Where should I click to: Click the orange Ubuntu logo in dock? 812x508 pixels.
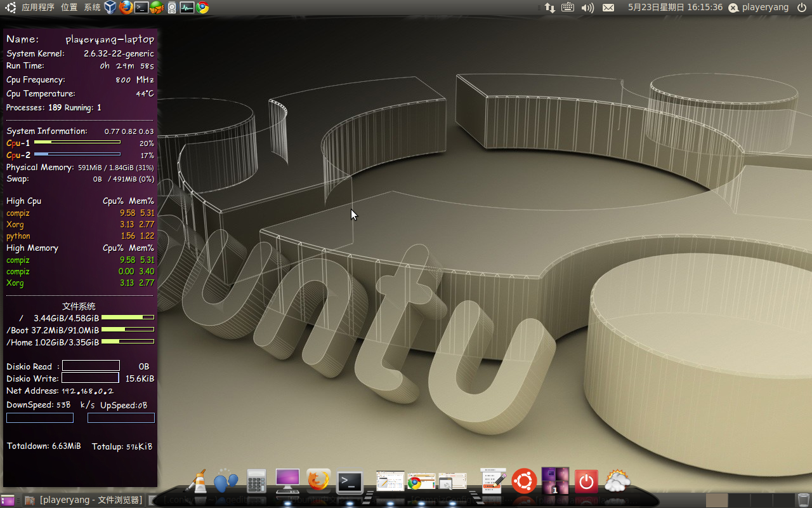524,481
